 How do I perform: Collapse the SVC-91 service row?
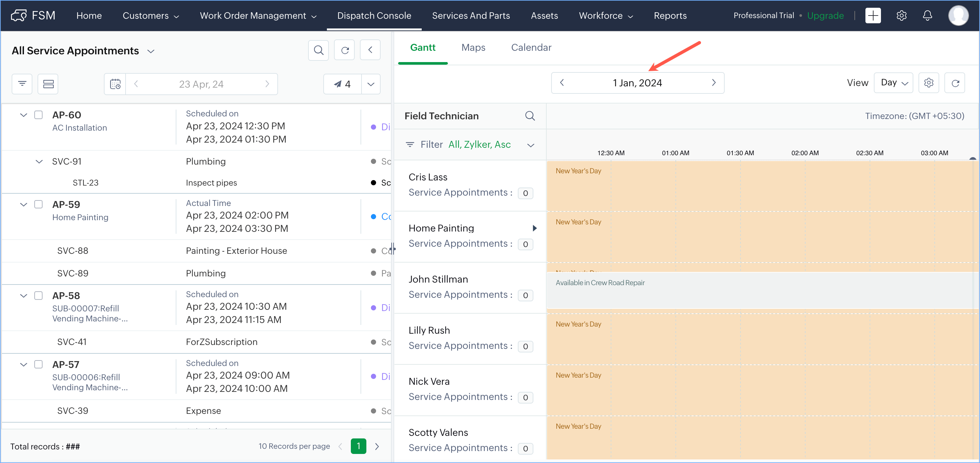[39, 162]
